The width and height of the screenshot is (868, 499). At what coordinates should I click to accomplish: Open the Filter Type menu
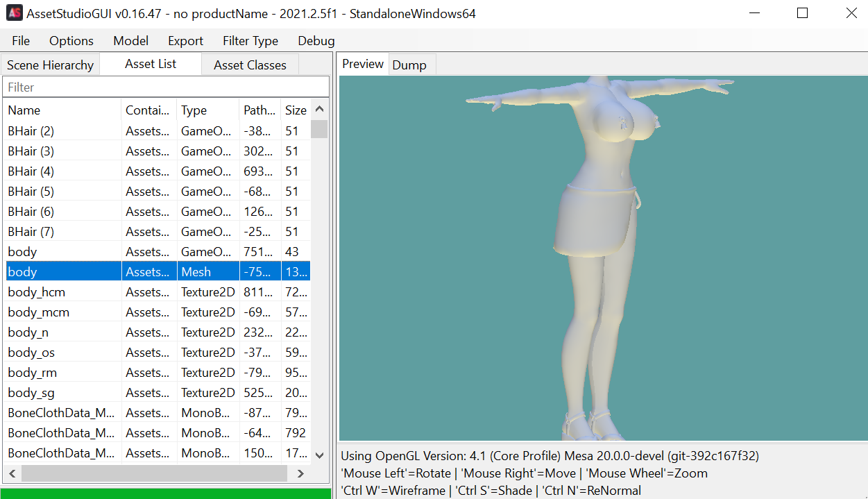tap(250, 41)
